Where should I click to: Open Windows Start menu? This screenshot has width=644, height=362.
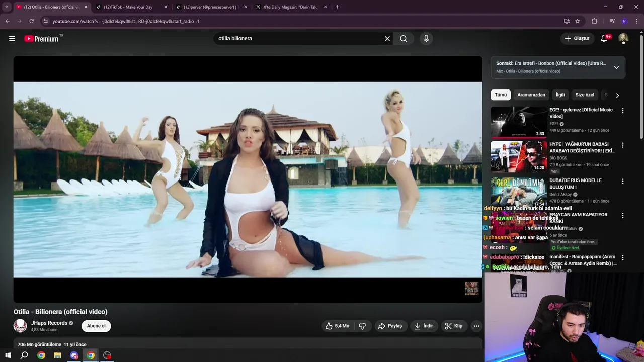tap(8, 355)
